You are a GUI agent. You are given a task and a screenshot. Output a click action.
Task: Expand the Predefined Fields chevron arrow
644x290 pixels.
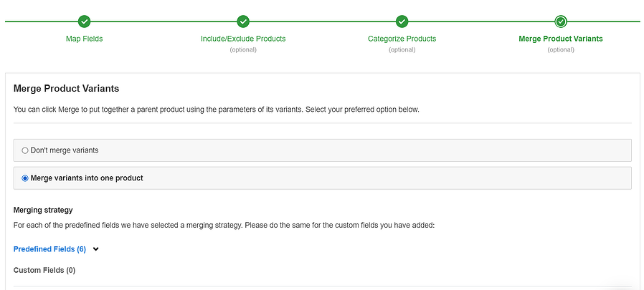tap(96, 249)
